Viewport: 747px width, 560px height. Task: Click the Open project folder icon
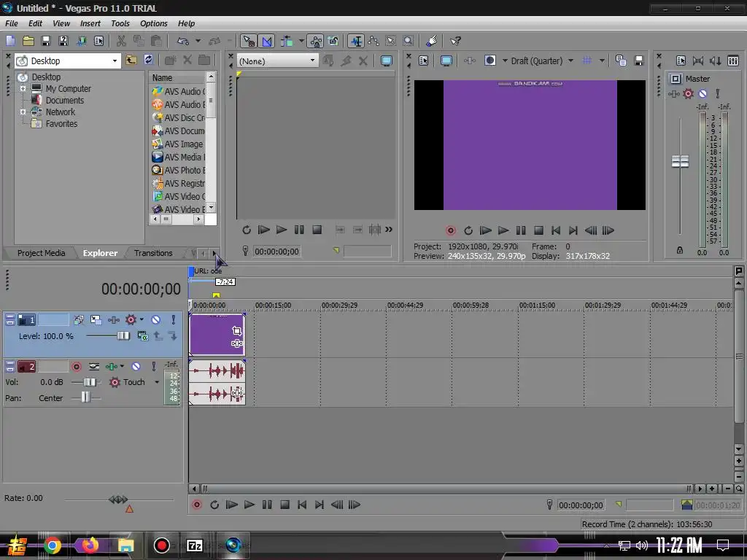[28, 41]
